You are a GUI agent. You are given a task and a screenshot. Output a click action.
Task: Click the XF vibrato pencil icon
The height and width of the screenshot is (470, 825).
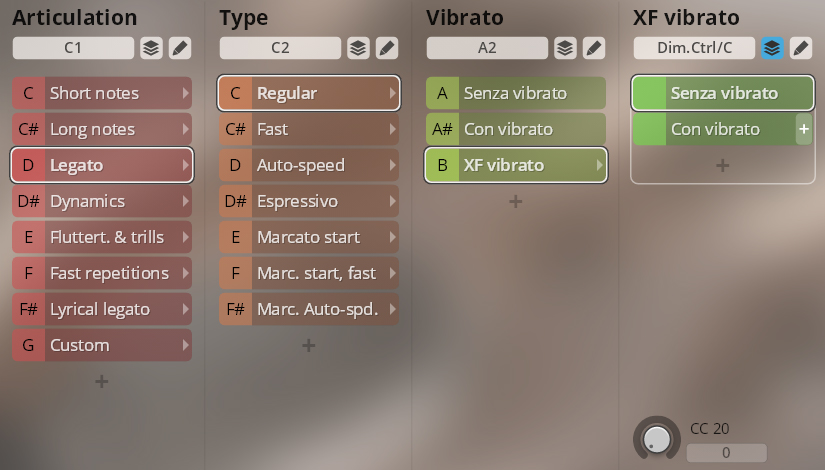click(800, 47)
